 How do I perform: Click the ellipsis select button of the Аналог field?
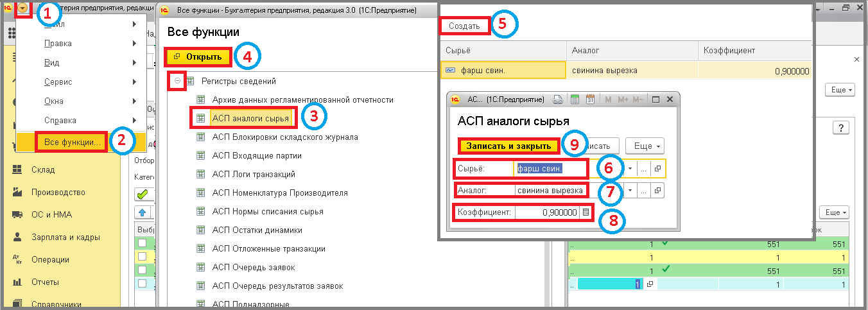pos(644,191)
